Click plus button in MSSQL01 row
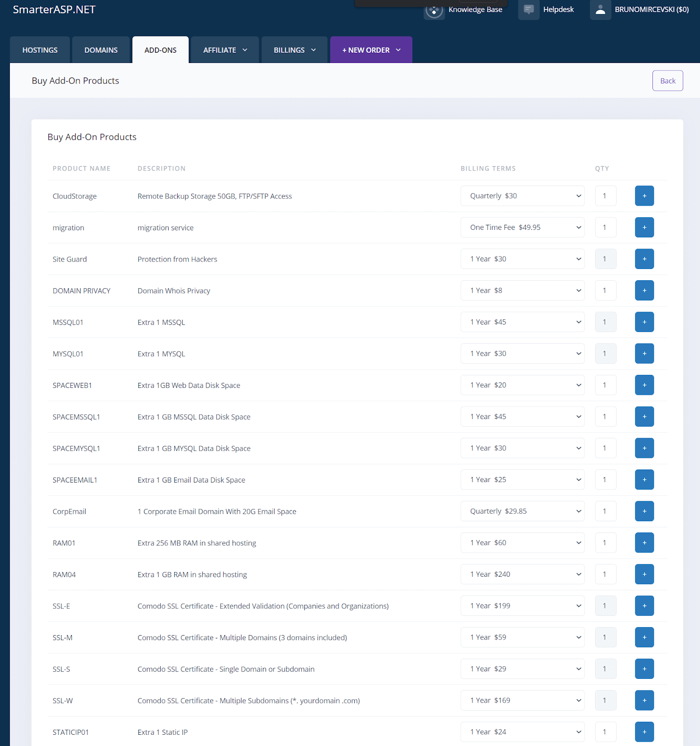700x746 pixels. (x=644, y=322)
